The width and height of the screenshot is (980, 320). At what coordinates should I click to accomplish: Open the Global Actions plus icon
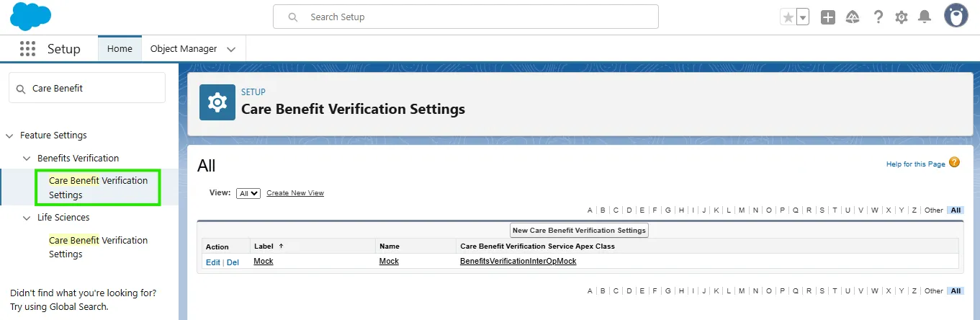coord(828,17)
